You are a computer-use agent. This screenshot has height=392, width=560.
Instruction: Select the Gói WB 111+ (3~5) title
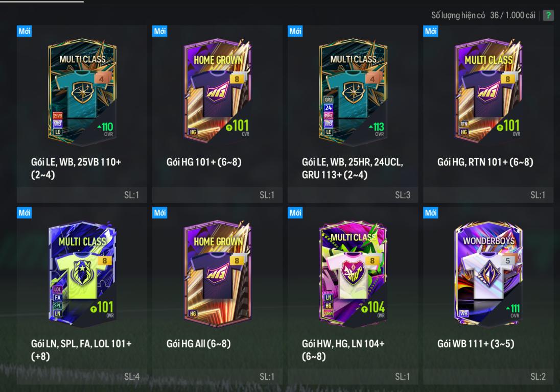476,344
